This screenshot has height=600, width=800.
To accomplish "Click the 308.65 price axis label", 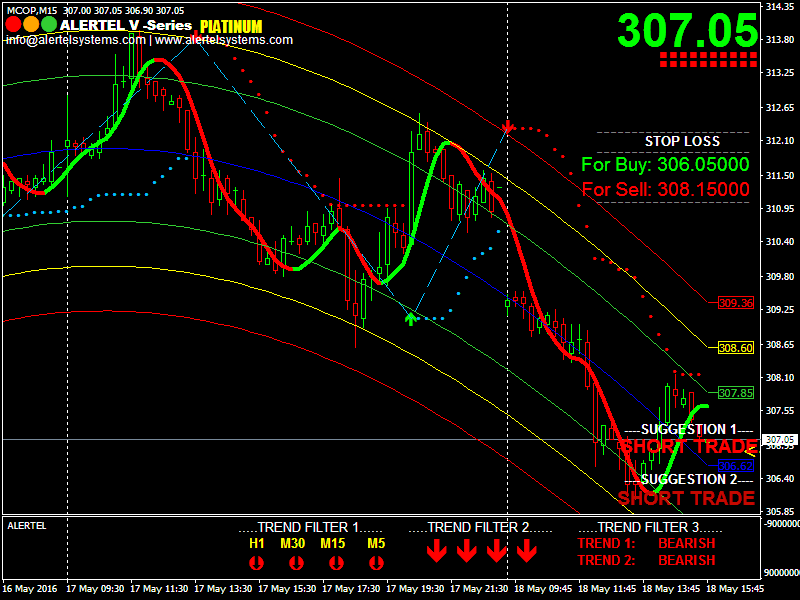I will click(780, 344).
